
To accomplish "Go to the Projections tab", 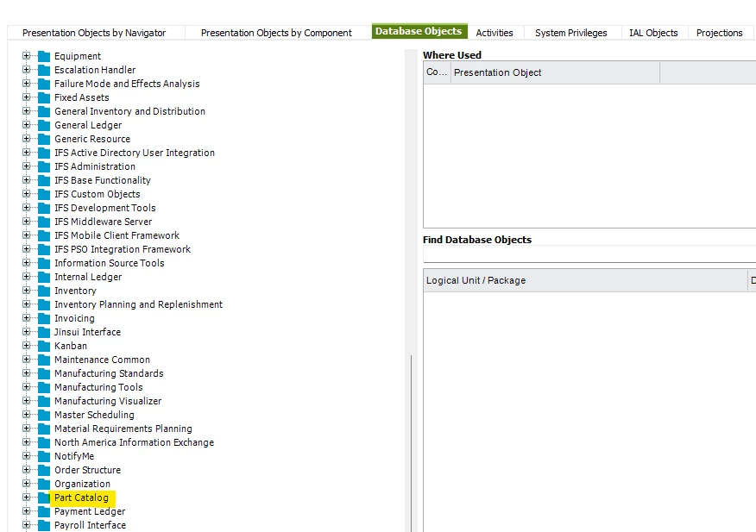I will [719, 33].
